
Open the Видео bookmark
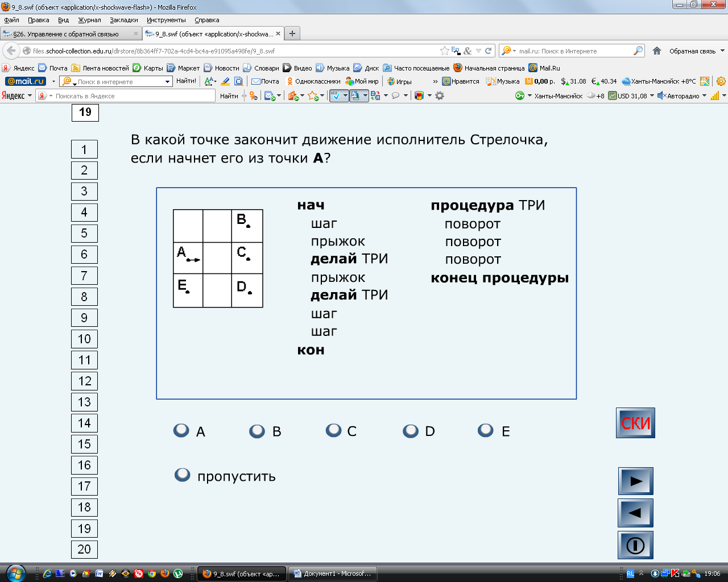click(297, 68)
